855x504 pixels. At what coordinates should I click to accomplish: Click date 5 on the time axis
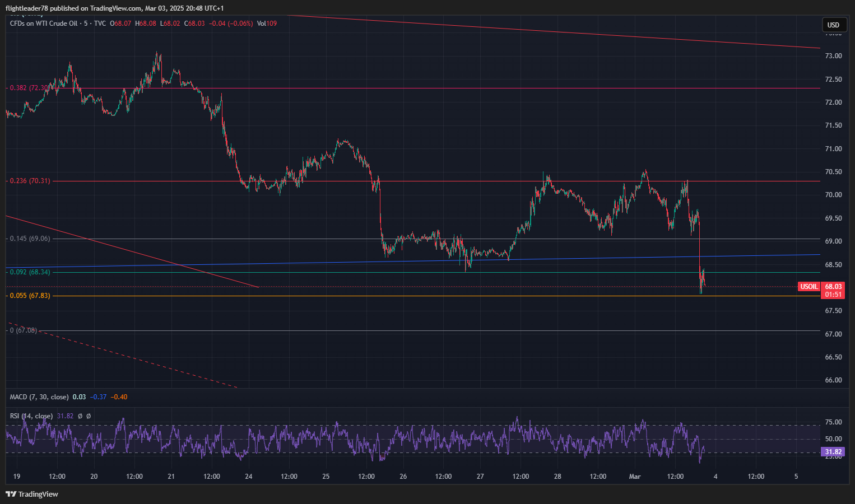(x=796, y=477)
